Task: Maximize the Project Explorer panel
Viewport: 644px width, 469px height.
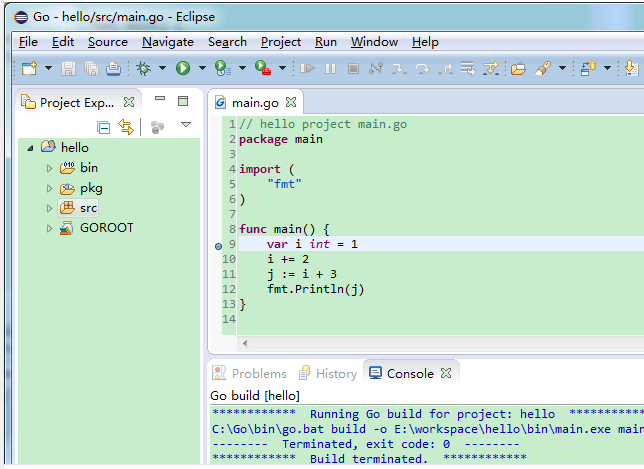Action: point(183,101)
